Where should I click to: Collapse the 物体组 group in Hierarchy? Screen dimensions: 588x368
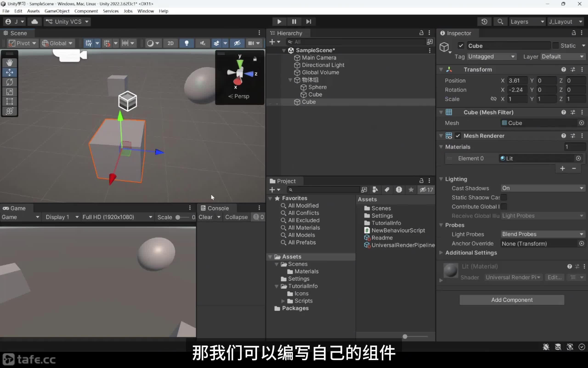pyautogui.click(x=290, y=80)
